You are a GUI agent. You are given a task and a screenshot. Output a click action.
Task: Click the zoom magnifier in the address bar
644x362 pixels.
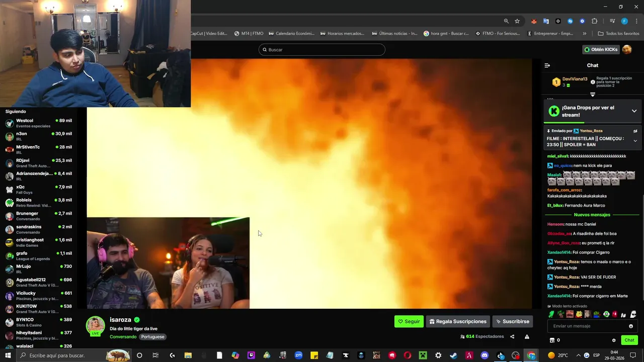[506, 21]
